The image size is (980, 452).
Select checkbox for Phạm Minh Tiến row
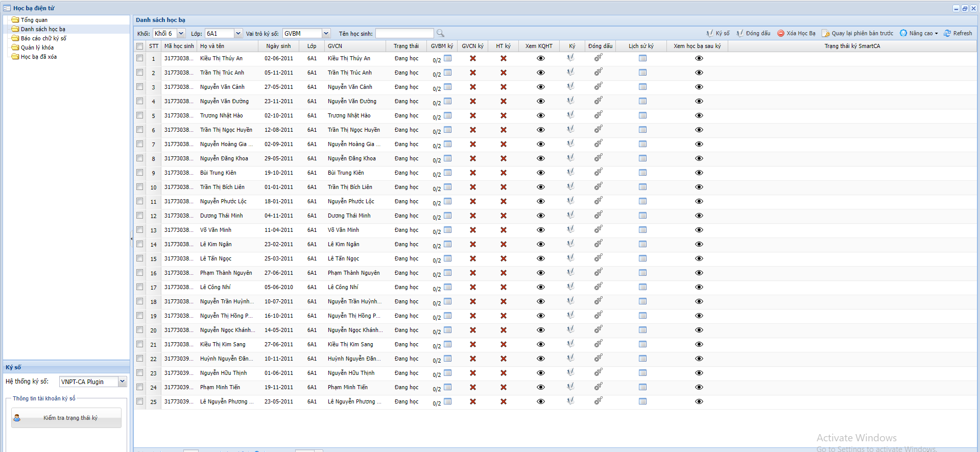pos(140,387)
